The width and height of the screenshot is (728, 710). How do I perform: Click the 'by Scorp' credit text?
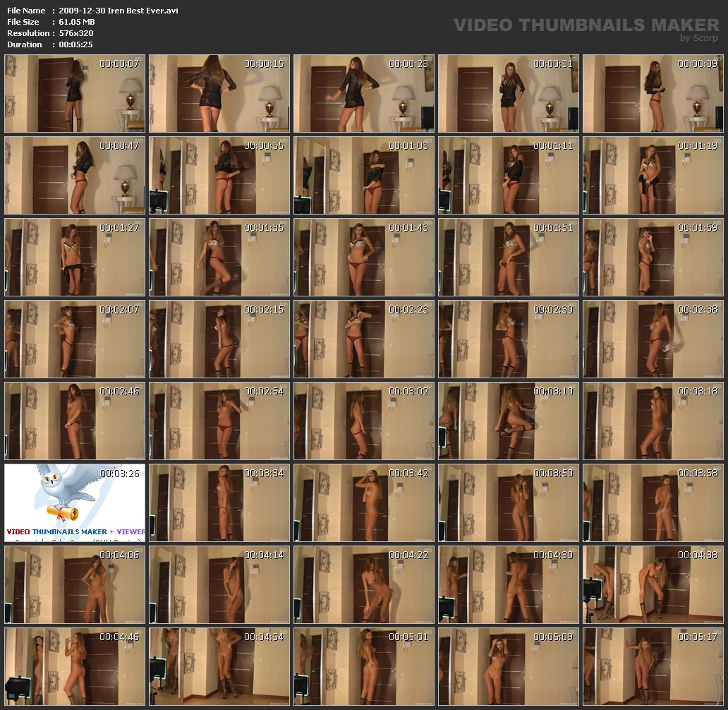(698, 38)
